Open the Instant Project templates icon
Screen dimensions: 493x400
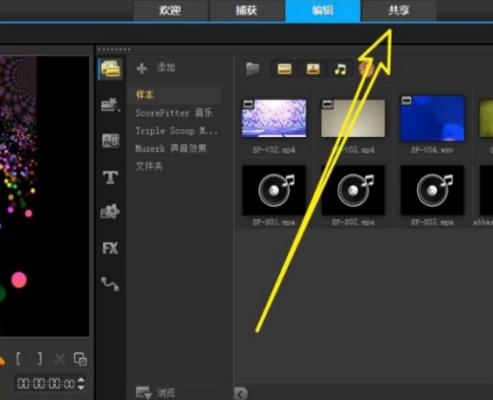point(110,105)
